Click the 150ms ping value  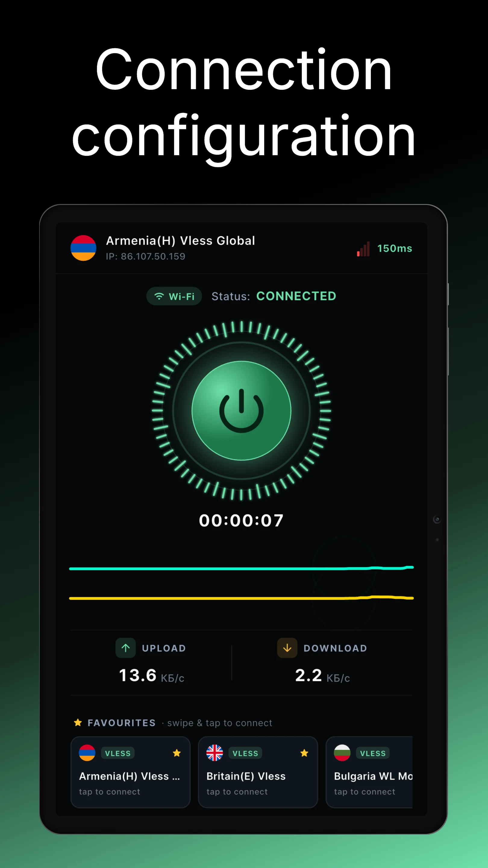(x=394, y=248)
